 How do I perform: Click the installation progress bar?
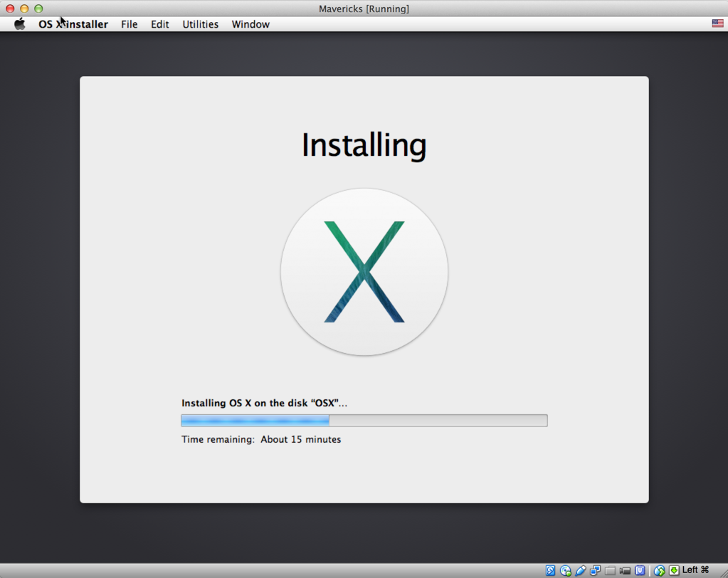point(364,421)
